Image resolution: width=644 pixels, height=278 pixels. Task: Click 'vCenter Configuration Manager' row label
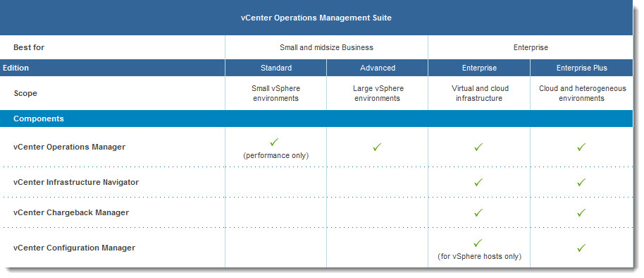pos(75,248)
